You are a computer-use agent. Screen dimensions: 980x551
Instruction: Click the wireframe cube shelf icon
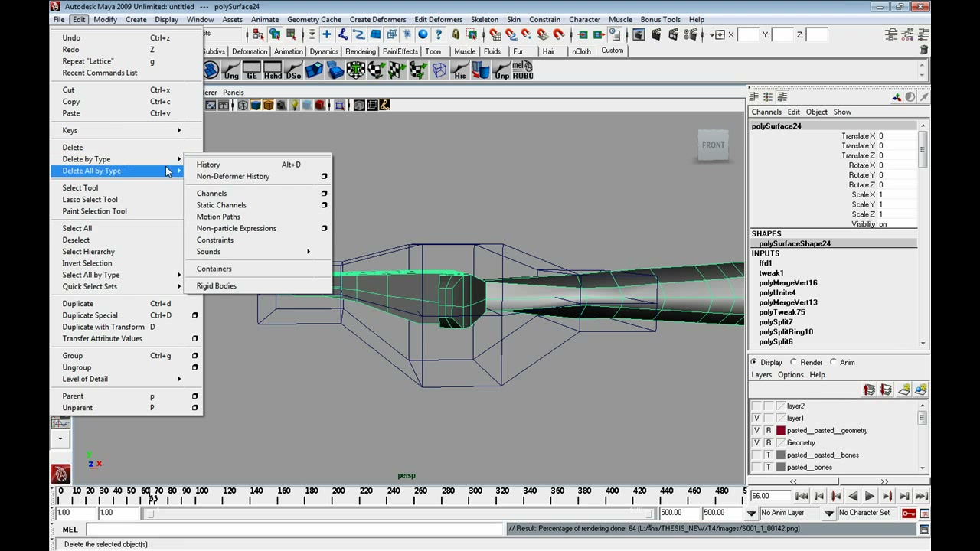(439, 71)
